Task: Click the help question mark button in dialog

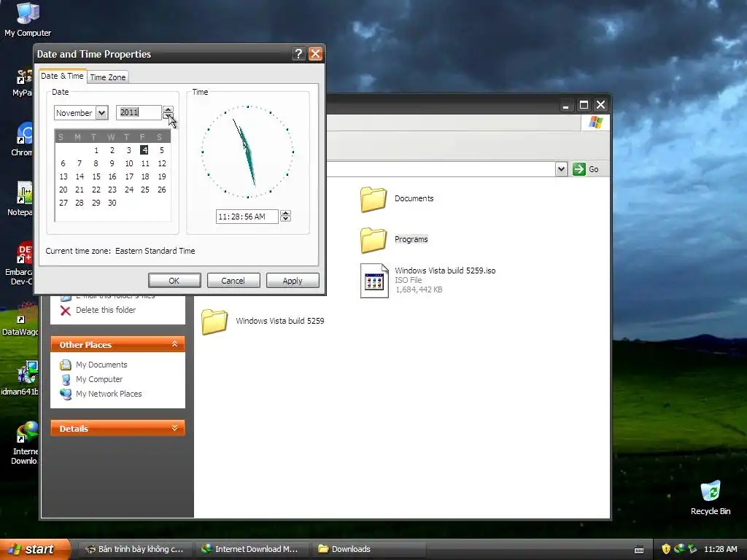Action: pos(298,54)
